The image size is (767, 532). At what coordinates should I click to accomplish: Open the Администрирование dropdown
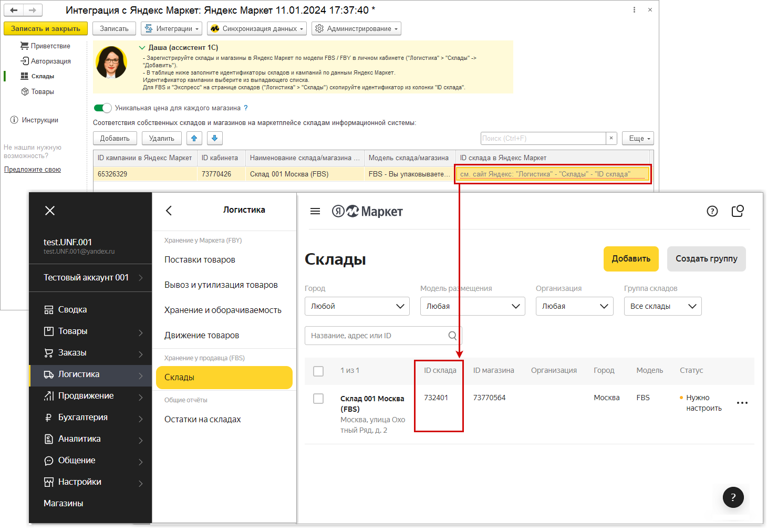356,28
